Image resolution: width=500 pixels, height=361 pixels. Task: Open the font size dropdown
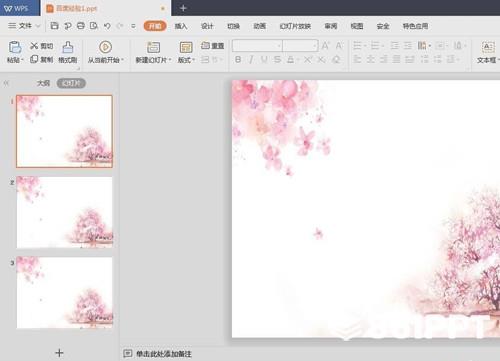point(300,46)
